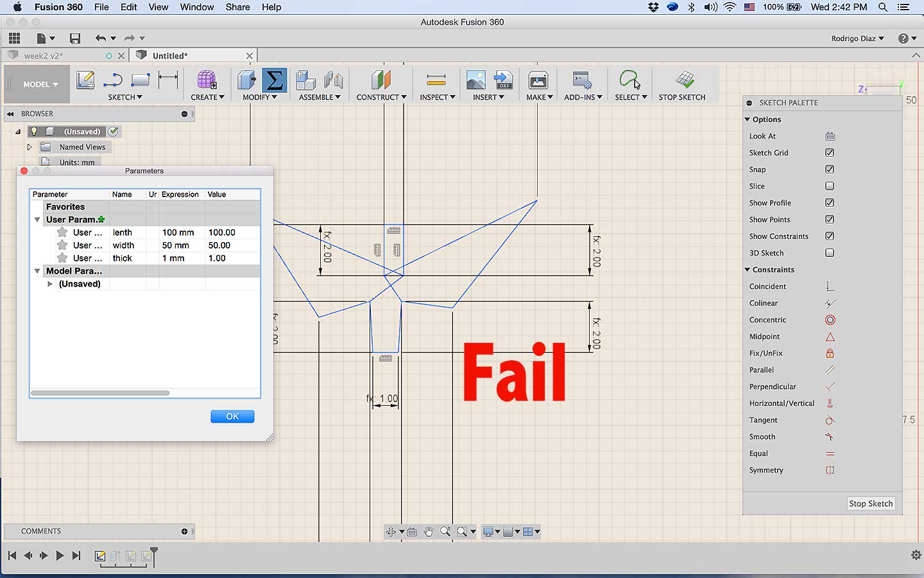This screenshot has width=924, height=578.
Task: Click the Coincident constraint icon
Action: click(830, 286)
